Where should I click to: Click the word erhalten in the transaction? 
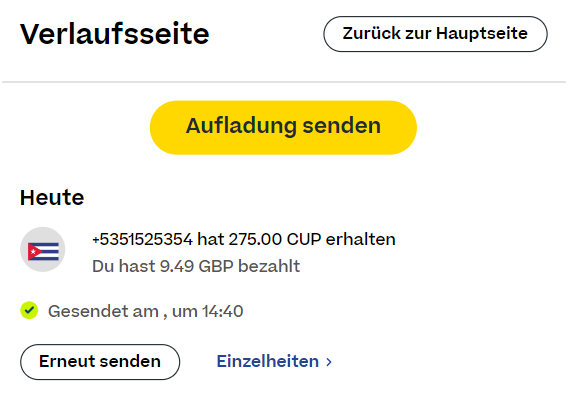point(360,239)
